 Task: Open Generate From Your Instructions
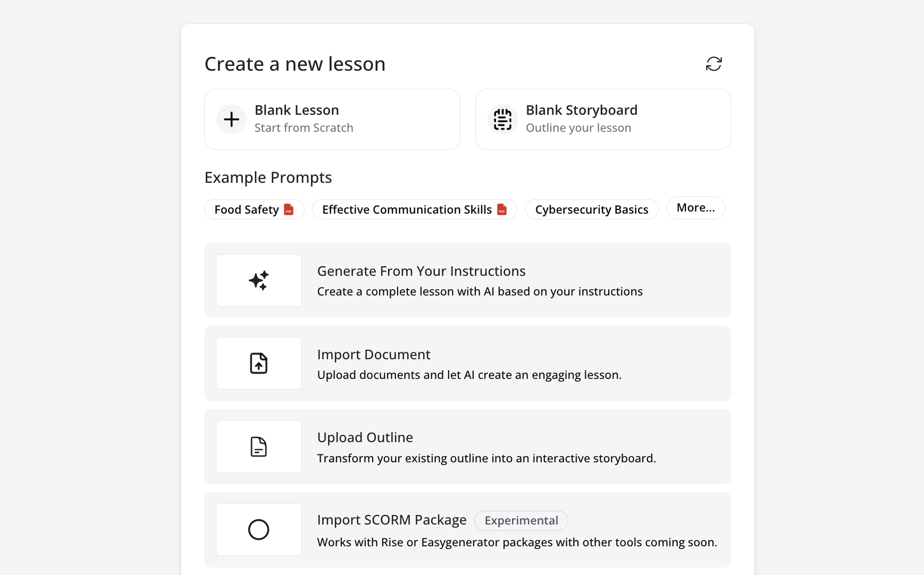pyautogui.click(x=467, y=280)
